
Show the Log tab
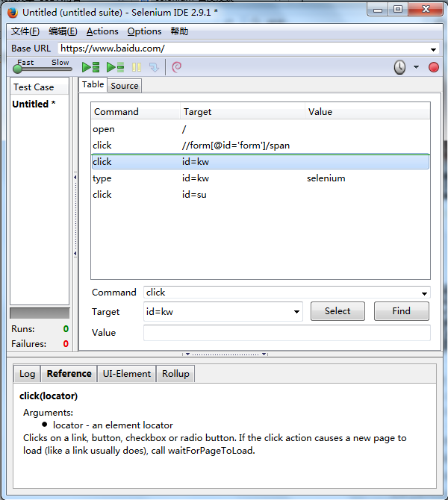(x=27, y=374)
